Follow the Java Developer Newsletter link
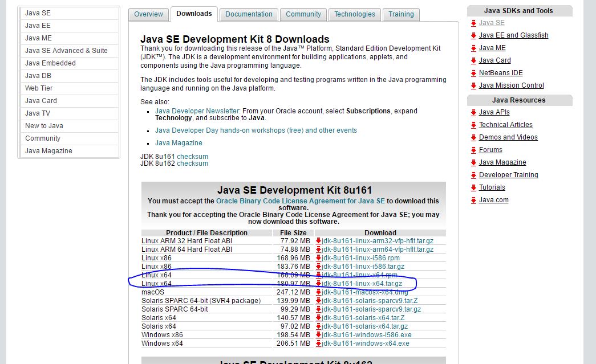Image resolution: width=596 pixels, height=364 pixels. pyautogui.click(x=197, y=111)
